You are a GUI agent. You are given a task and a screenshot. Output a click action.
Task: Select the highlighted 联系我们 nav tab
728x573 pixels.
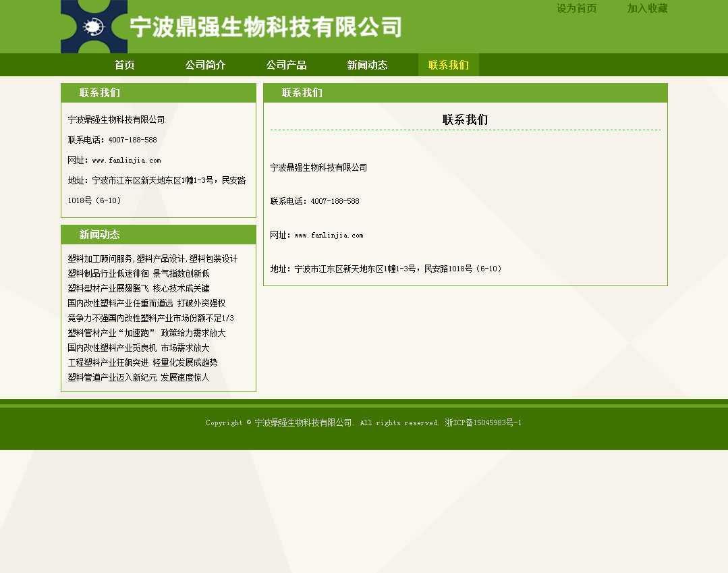[448, 65]
